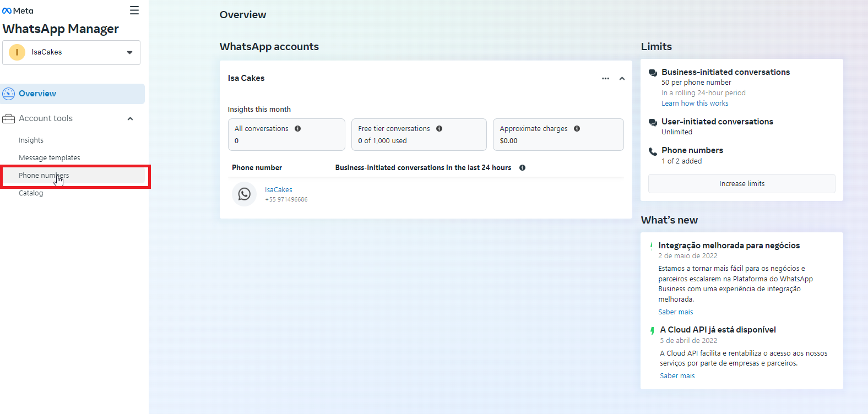Click the WhatsApp phone number icon
Image resolution: width=868 pixels, height=414 pixels.
pos(244,194)
